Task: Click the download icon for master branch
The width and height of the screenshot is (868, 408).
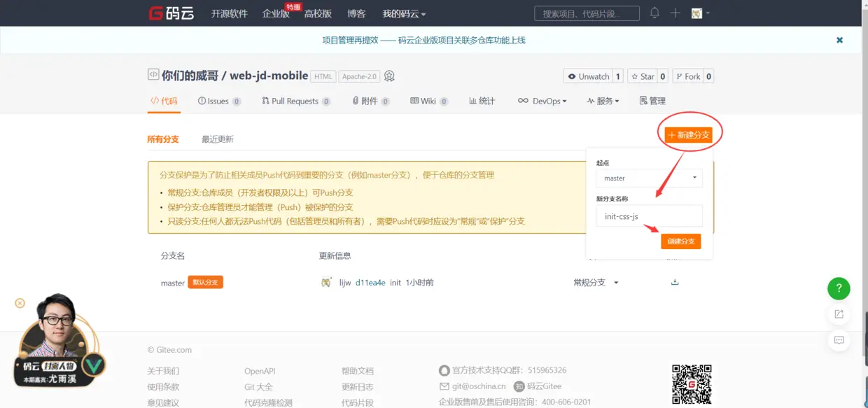Action: click(675, 282)
